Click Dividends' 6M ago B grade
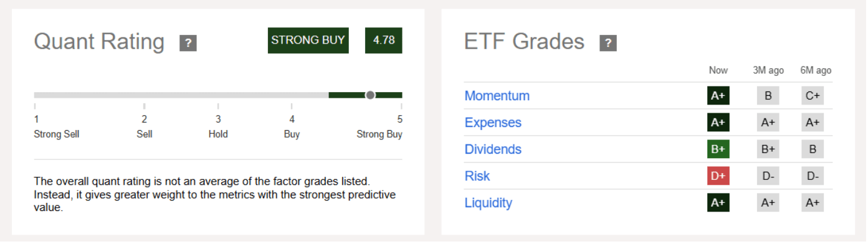The image size is (868, 244). (813, 149)
